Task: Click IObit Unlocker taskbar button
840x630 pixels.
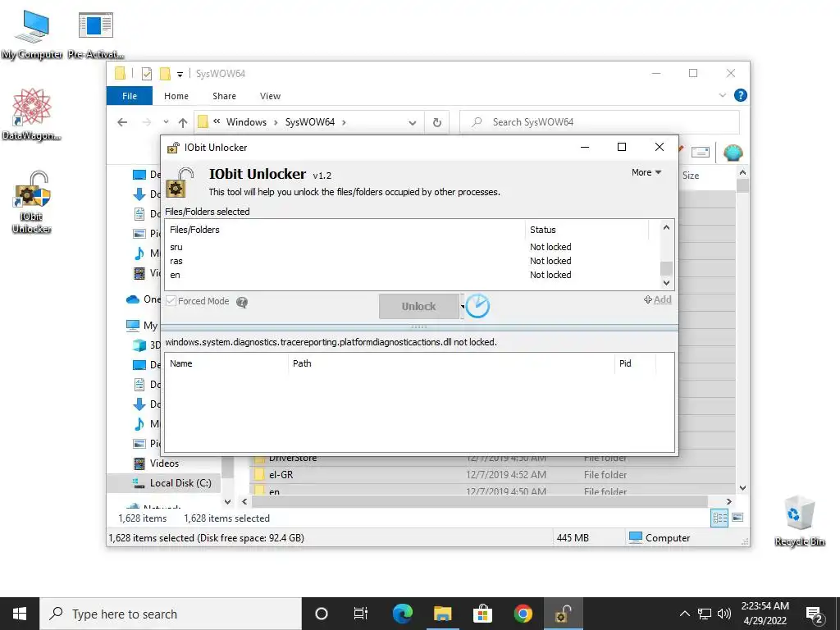Action: [x=563, y=614]
